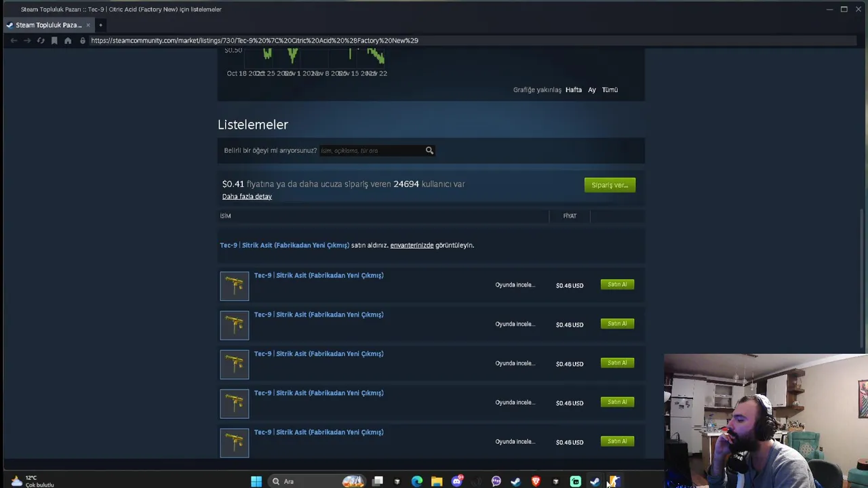Click the bookmark icon in the address bar
The image size is (868, 488).
coord(54,41)
